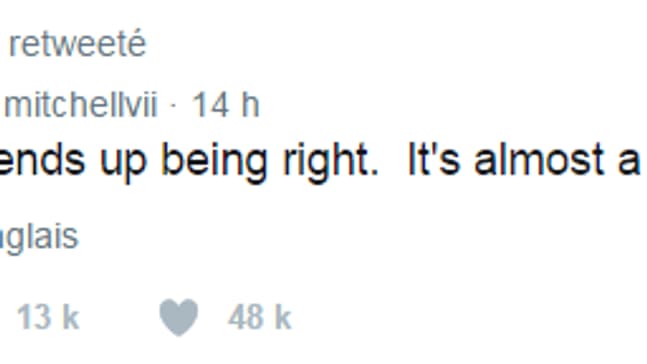
Task: Click the retweeté label above the tweet
Action: pos(77,44)
